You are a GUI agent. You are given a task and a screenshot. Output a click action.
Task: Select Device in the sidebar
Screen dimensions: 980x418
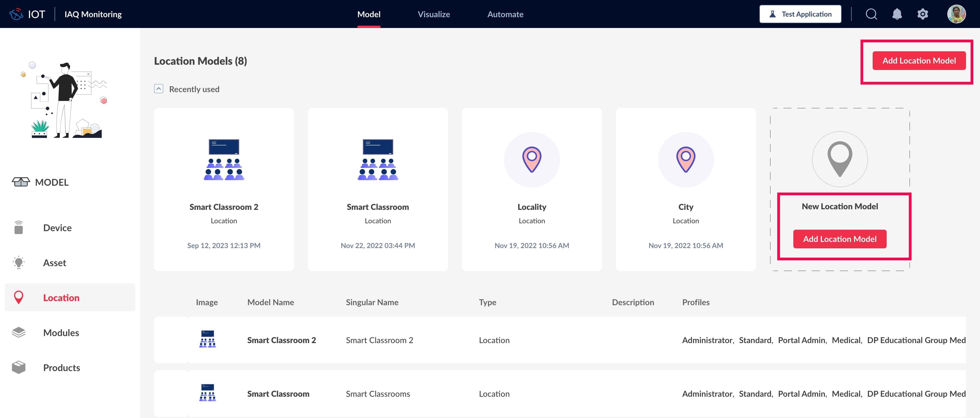57,228
